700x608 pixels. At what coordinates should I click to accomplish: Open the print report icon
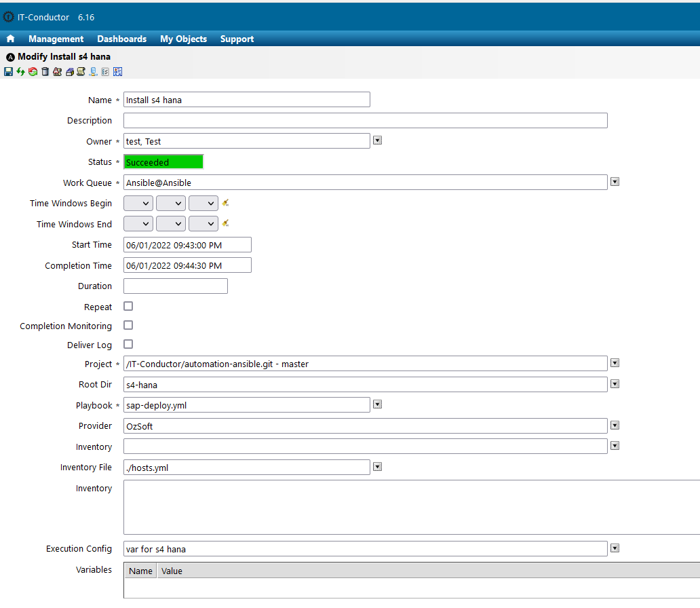click(x=69, y=71)
